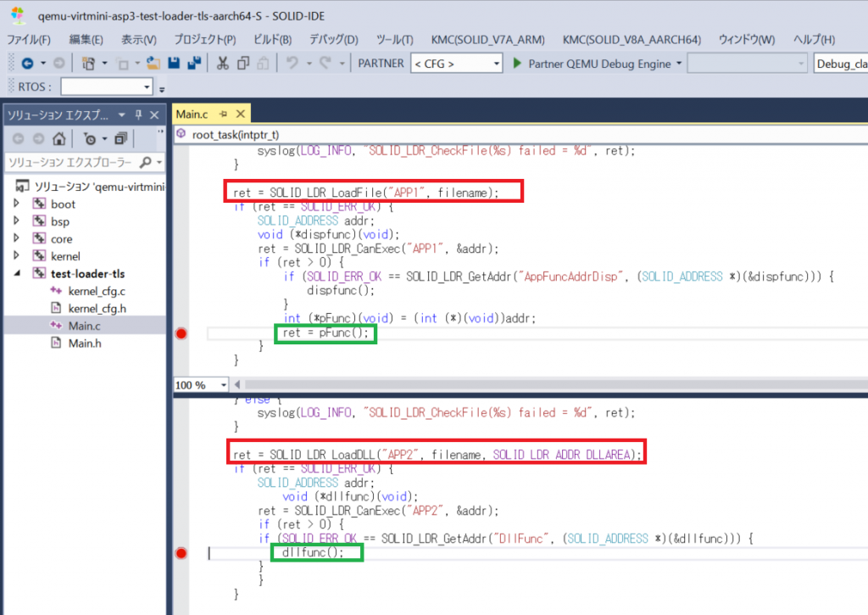This screenshot has height=615, width=868.
Task: Click the Navigate Backward arrow icon
Action: point(27,64)
